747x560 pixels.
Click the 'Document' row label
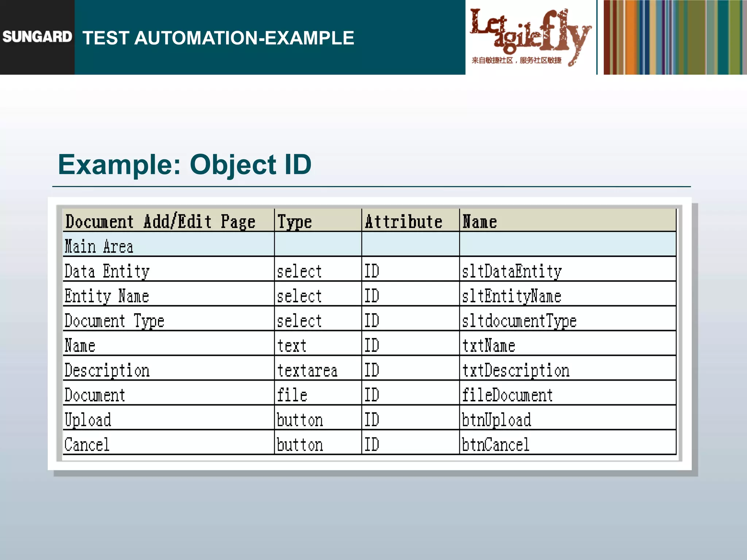click(95, 395)
